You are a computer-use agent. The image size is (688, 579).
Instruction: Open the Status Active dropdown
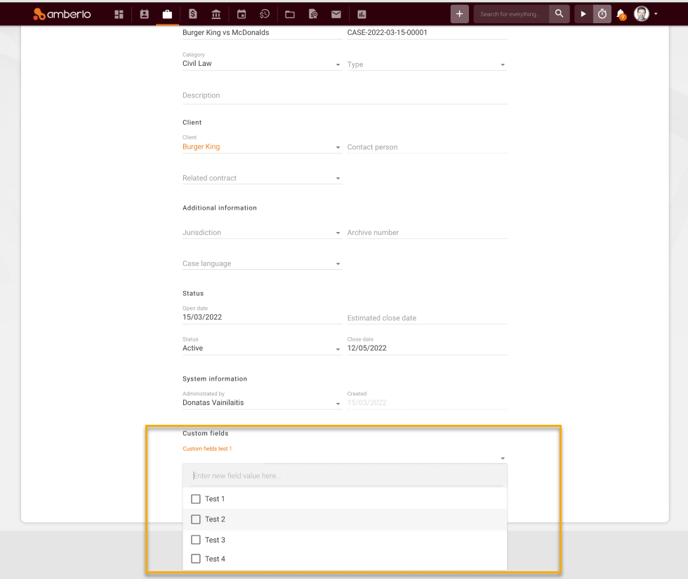(262, 348)
